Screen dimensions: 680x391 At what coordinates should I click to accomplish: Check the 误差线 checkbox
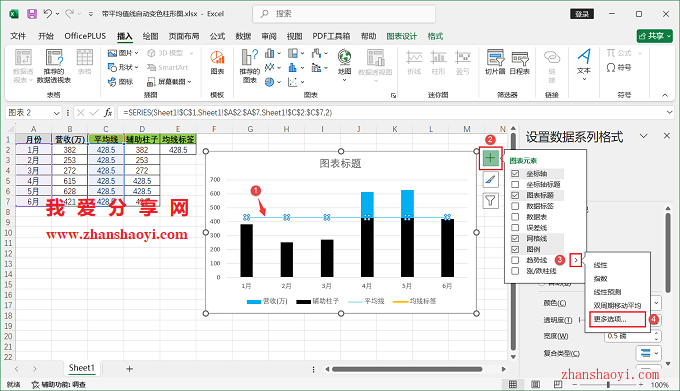(515, 228)
